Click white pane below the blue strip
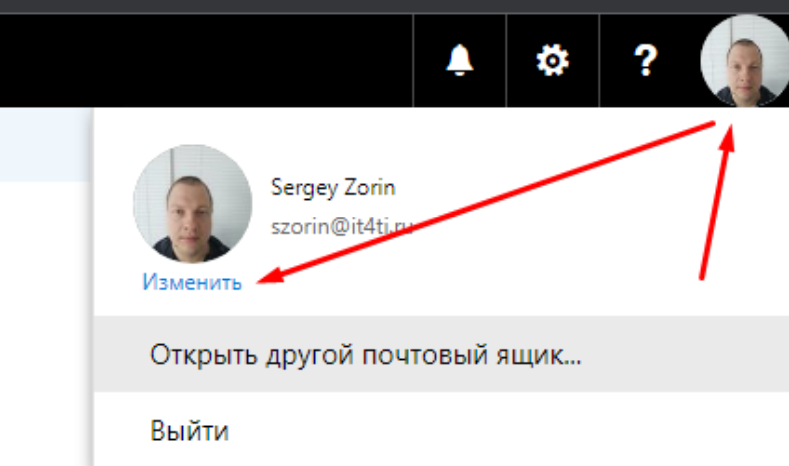Screen dimensions: 789x466 (x=45, y=324)
